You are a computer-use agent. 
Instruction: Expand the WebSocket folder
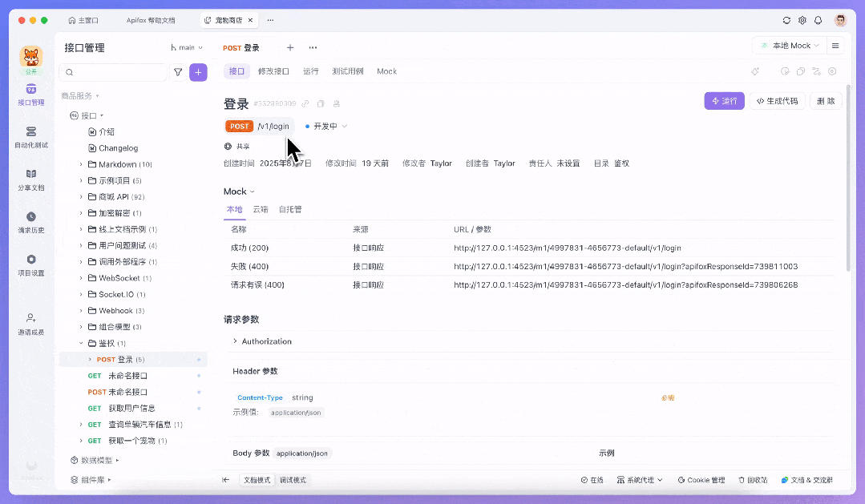pyautogui.click(x=80, y=279)
